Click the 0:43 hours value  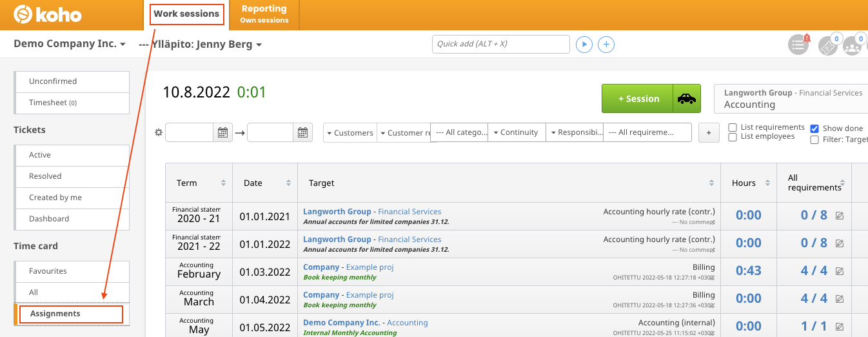pyautogui.click(x=748, y=271)
